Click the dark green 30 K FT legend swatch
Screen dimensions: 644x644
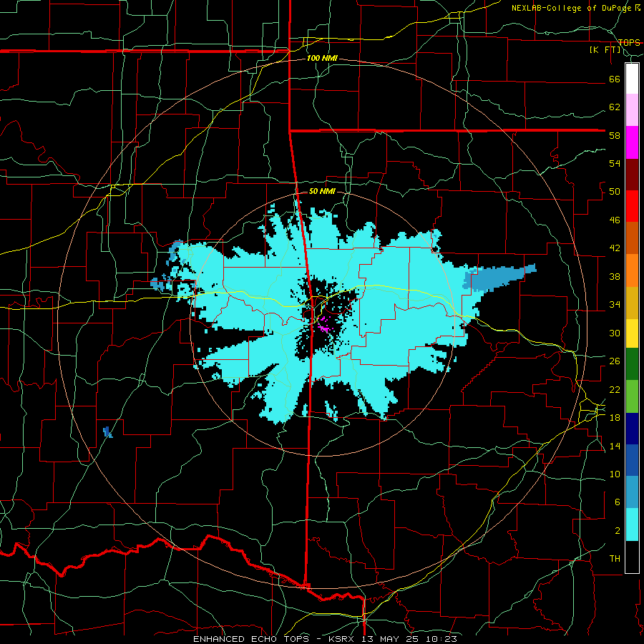[632, 364]
